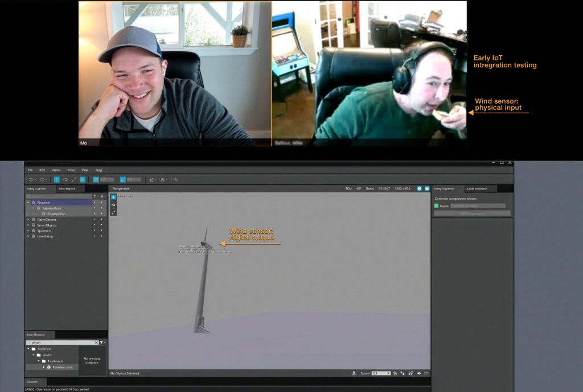The image size is (583, 392).
Task: Select the scale tool in the top toolbar
Action: coord(74,179)
